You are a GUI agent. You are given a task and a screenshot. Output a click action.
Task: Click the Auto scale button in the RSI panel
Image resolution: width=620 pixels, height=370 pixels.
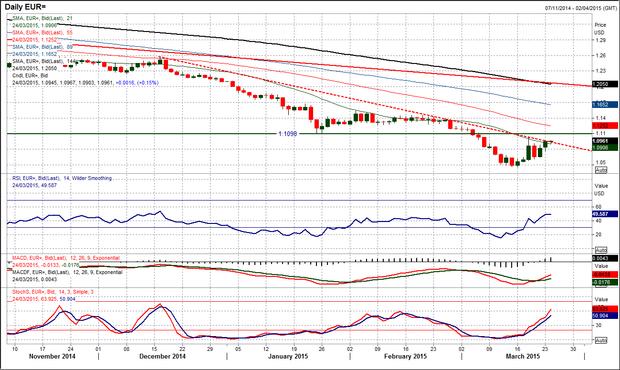pos(601,250)
